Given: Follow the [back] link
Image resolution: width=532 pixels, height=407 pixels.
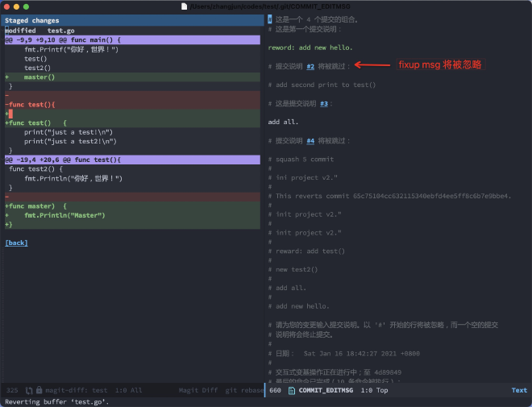Looking at the screenshot, I should (x=16, y=243).
